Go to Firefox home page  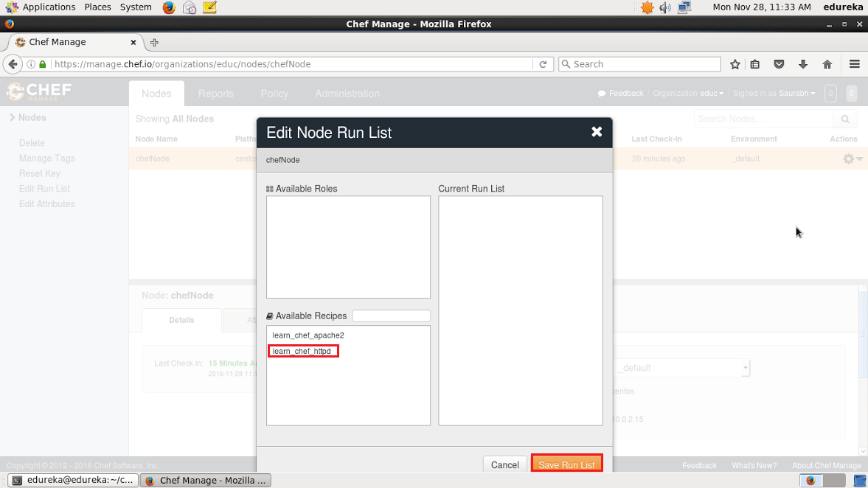pyautogui.click(x=827, y=64)
